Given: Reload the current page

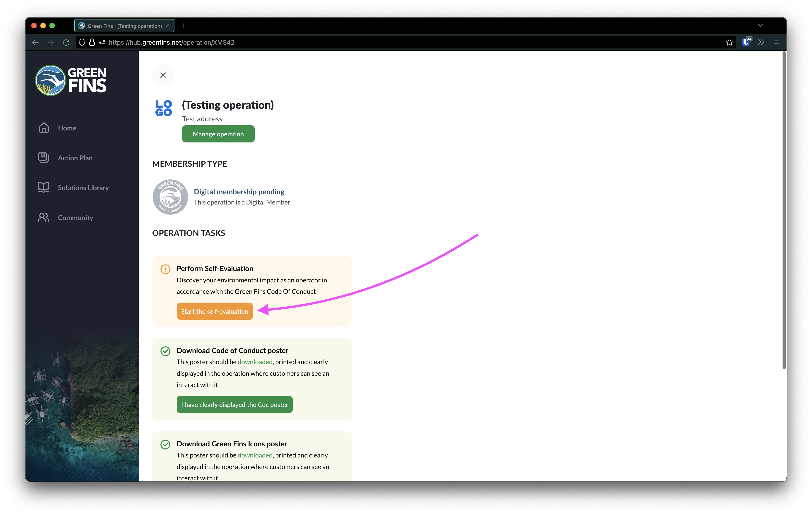Looking at the screenshot, I should (x=66, y=42).
